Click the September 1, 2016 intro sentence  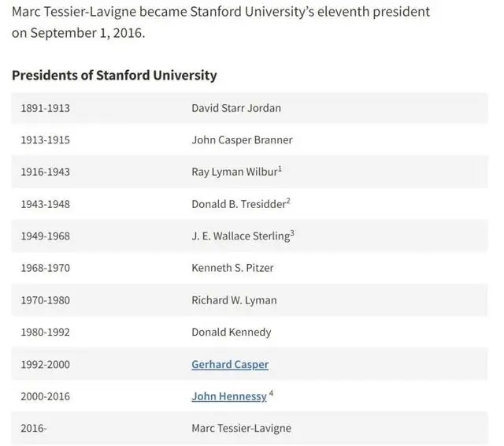220,22
